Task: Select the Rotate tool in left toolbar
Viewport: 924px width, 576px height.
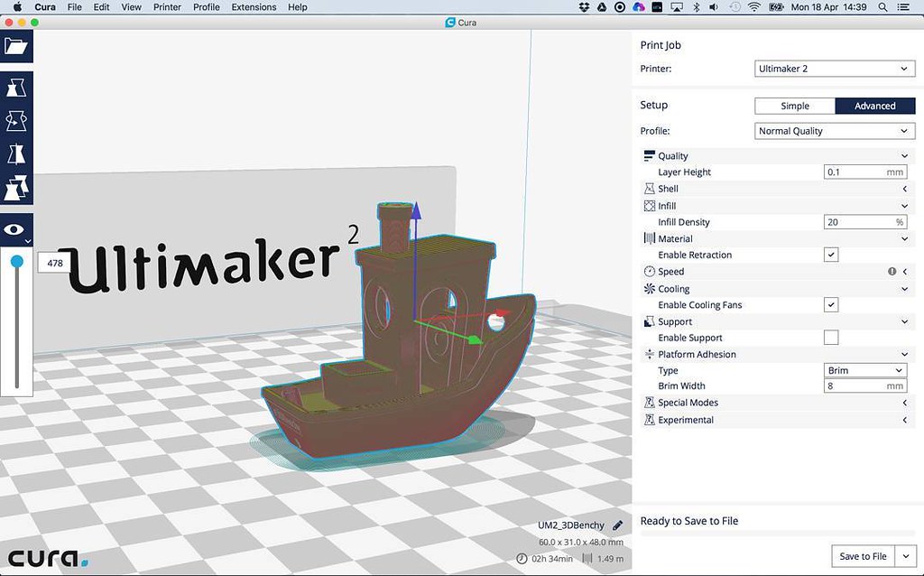Action: 16,121
